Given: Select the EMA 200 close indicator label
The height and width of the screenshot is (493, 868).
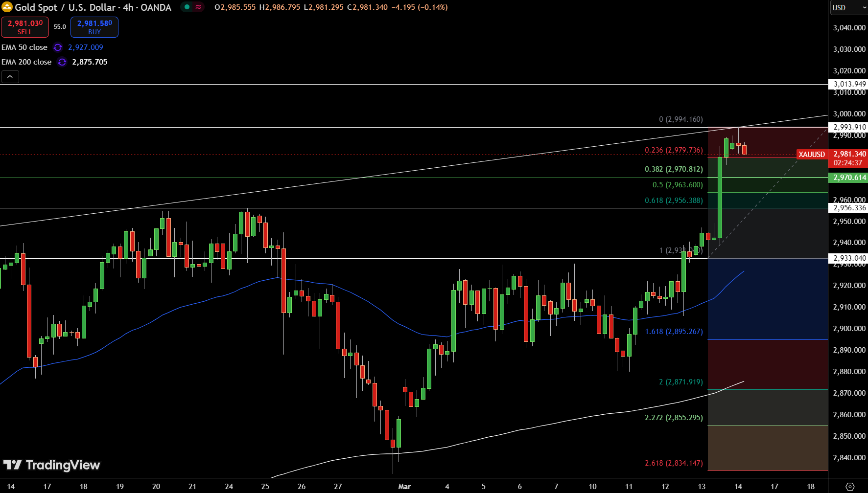Looking at the screenshot, I should click(x=26, y=62).
